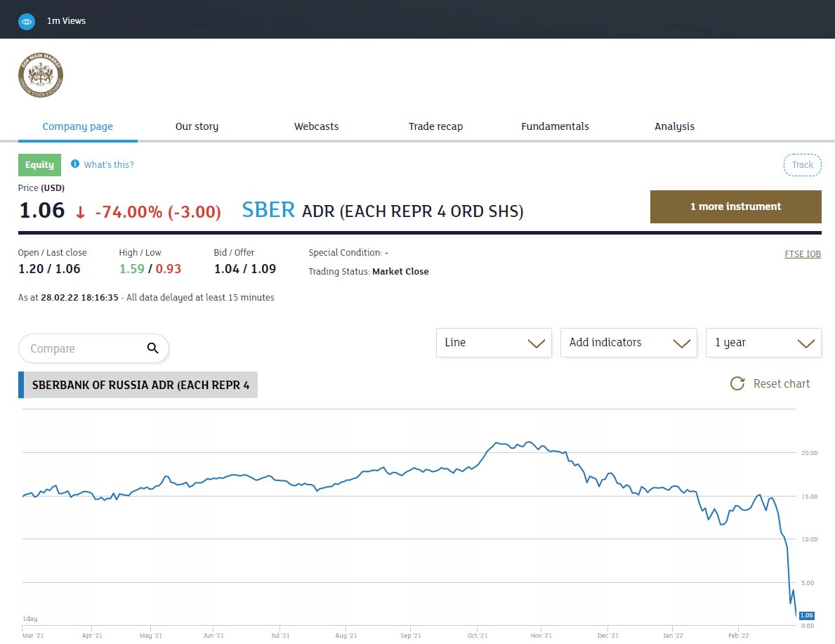Follow the FTSE IOB link

(803, 254)
